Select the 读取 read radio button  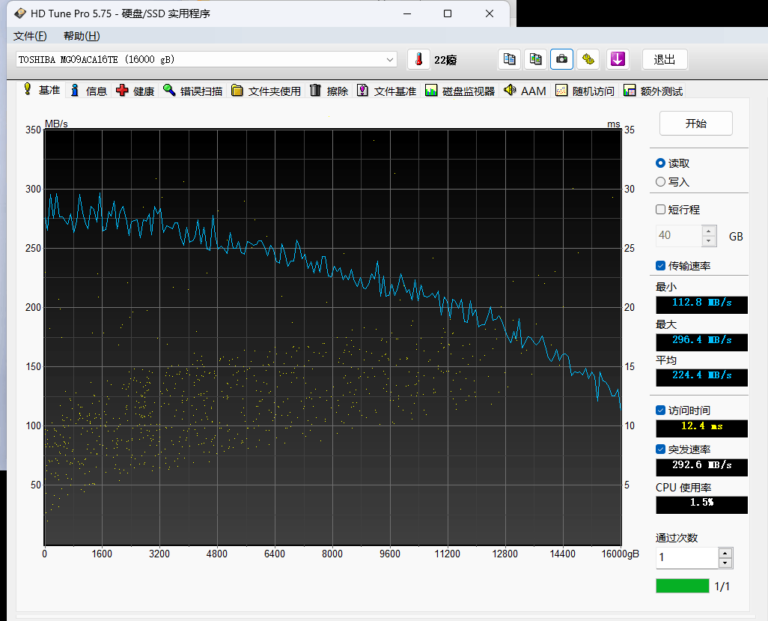661,163
